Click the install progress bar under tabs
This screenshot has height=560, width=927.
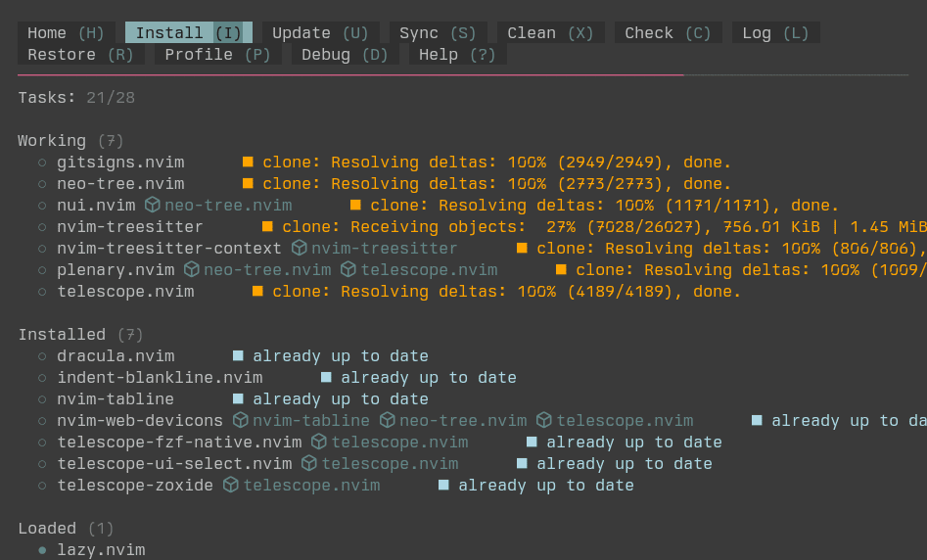point(350,74)
